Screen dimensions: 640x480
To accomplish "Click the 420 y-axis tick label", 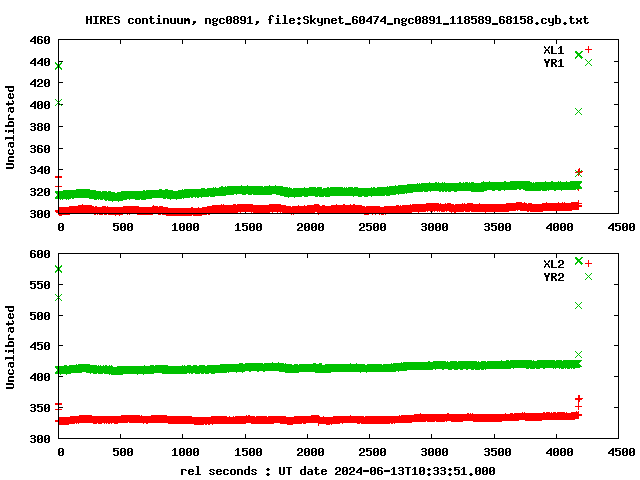I will tap(40, 83).
